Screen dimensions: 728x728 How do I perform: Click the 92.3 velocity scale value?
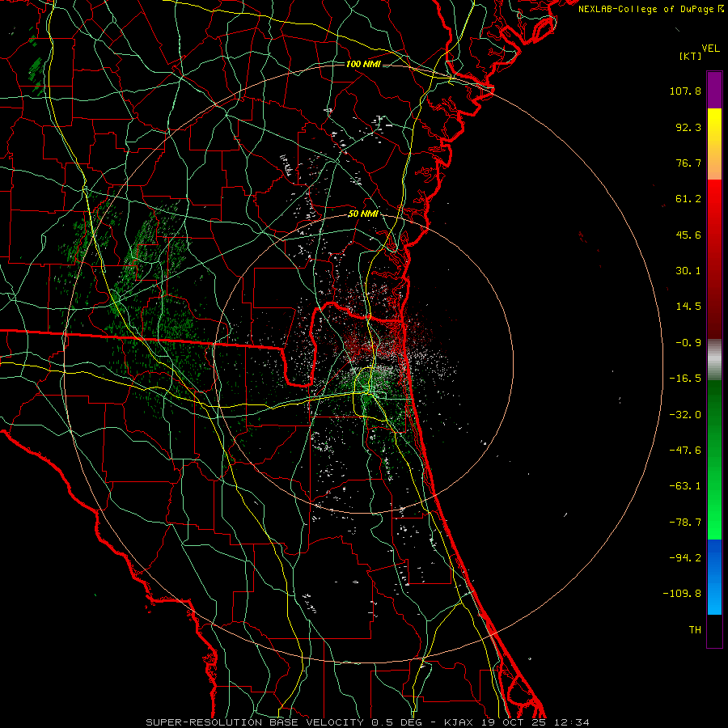(688, 127)
